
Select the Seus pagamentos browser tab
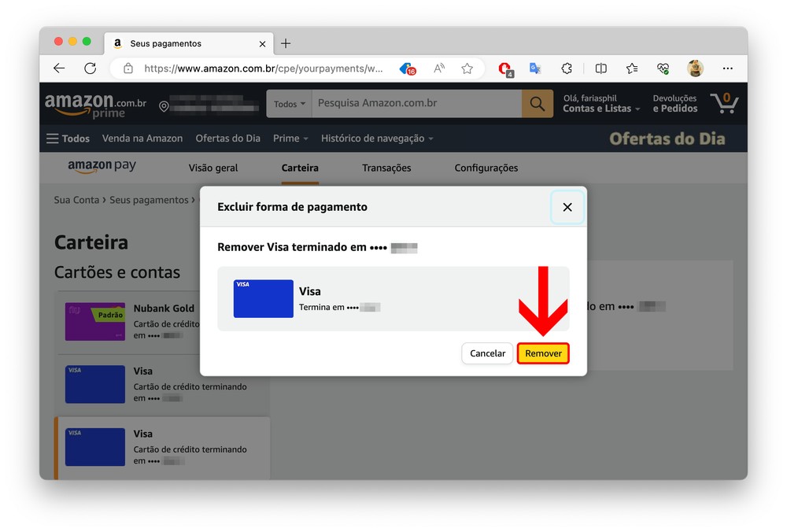point(189,43)
